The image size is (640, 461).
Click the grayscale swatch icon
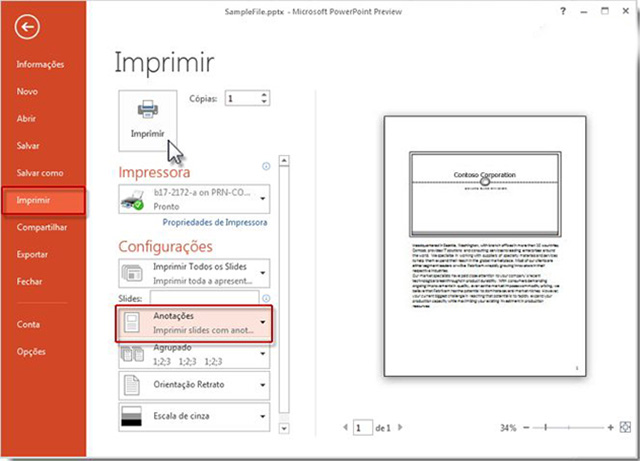[131, 416]
